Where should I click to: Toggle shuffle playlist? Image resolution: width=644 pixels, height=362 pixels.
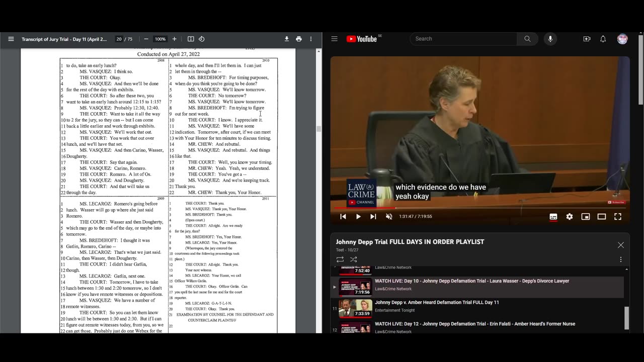tap(354, 259)
